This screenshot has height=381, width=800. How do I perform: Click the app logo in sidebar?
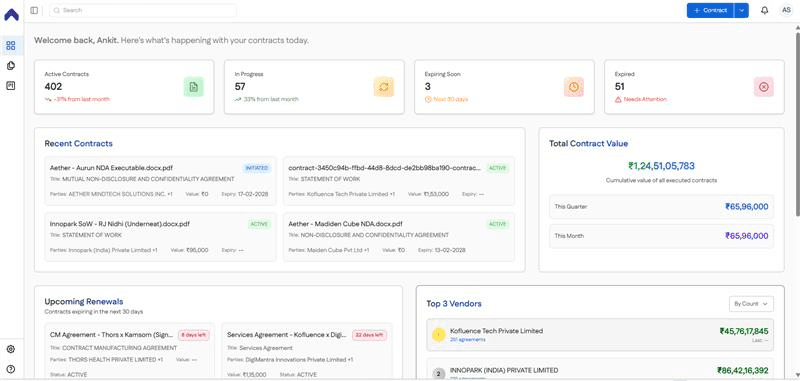(x=11, y=15)
